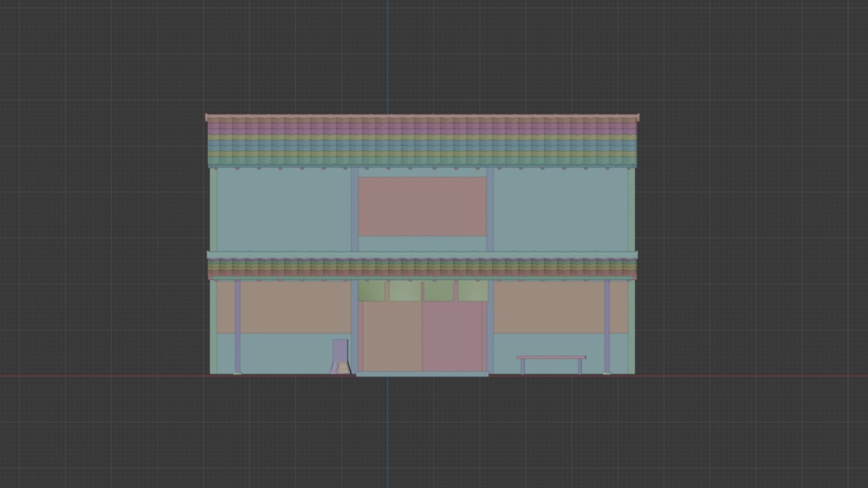Image resolution: width=868 pixels, height=488 pixels.
Task: Click the small lantern stand left of the door
Action: coord(341,357)
